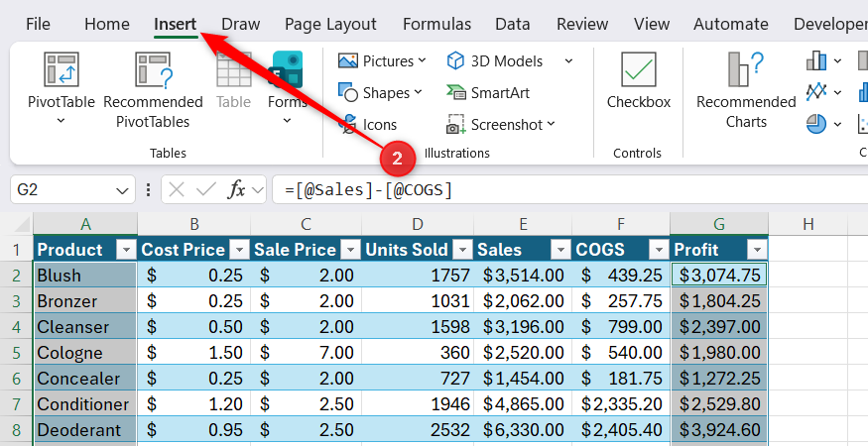Open the Product column filter dropdown
Viewport: 868px width, 446px height.
126,250
